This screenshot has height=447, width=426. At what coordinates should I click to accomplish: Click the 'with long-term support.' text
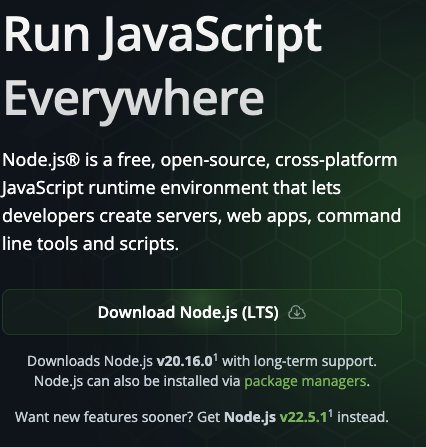[299, 361]
